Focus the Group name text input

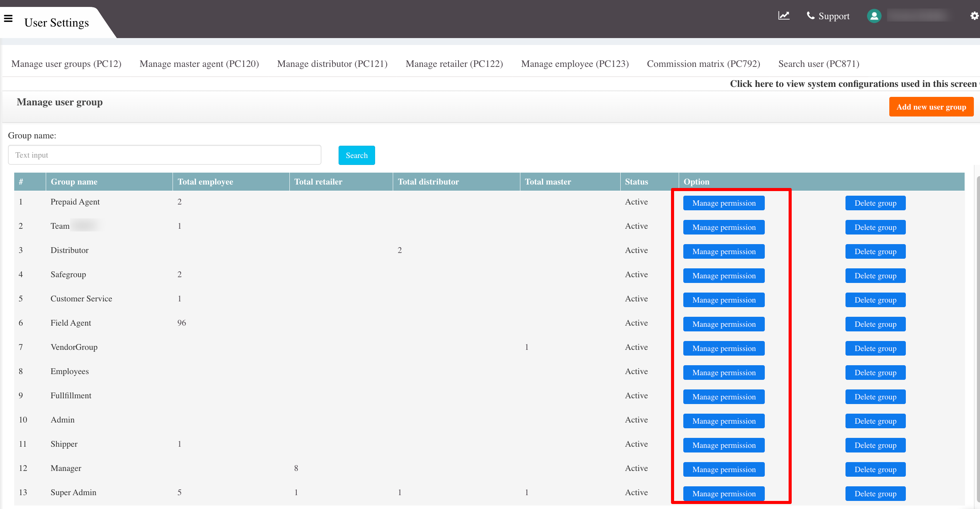click(x=164, y=155)
